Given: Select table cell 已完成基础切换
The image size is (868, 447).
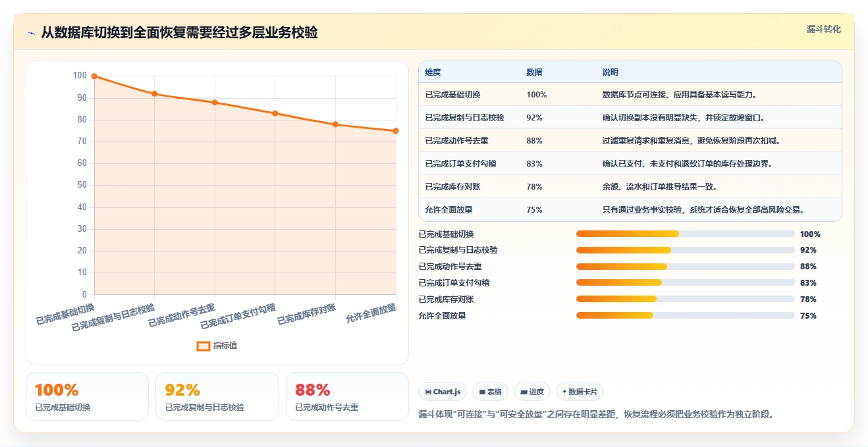Looking at the screenshot, I should 453,95.
